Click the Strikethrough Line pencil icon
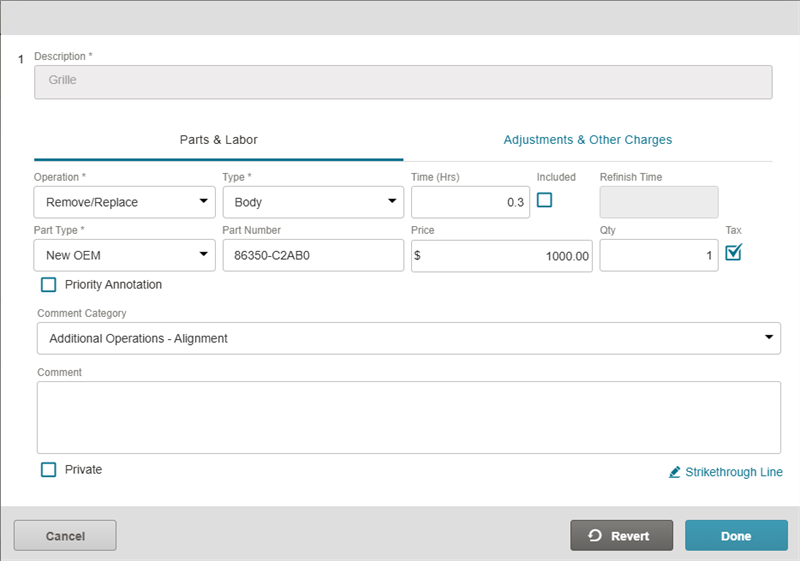800x561 pixels. [675, 472]
